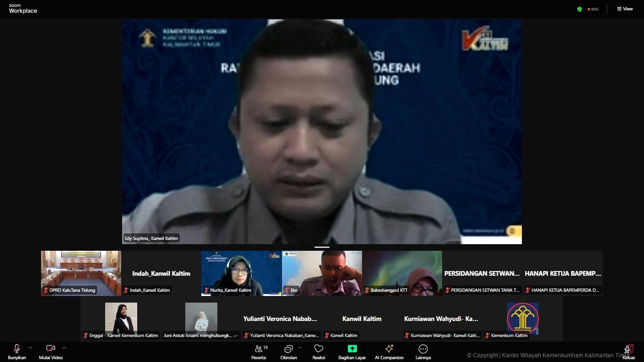644x362 pixels.
Task: Open the Lainnya more options
Action: tap(423, 349)
